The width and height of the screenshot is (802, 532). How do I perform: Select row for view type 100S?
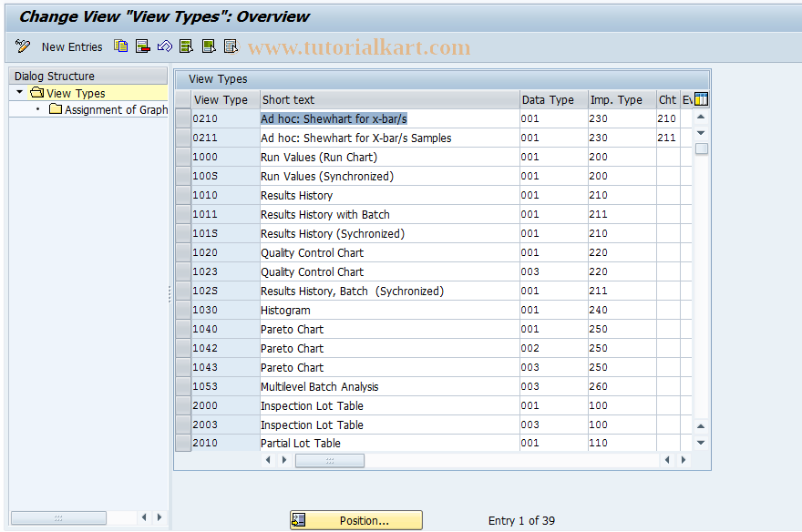pyautogui.click(x=183, y=176)
